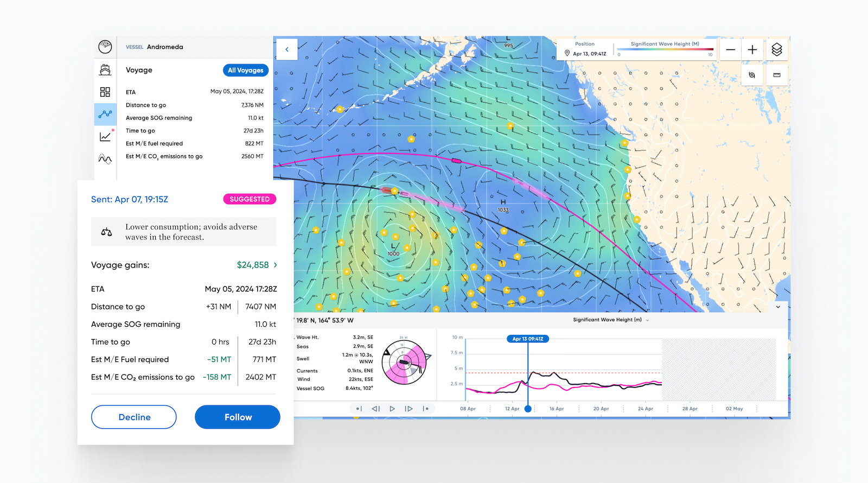Zoom in the map with plus

pos(752,50)
